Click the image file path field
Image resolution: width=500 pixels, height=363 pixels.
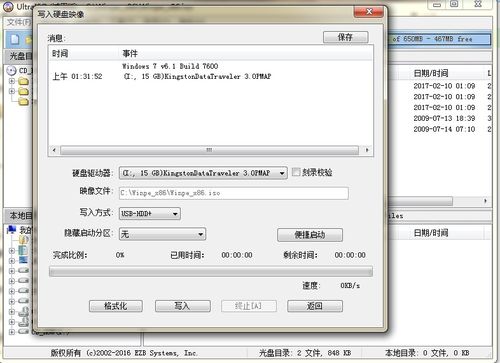pos(234,193)
